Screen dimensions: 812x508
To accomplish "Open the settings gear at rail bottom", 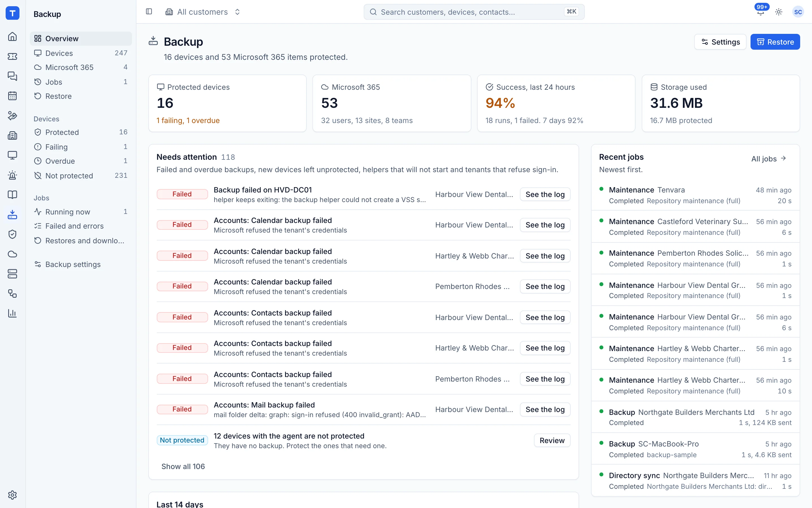I will [12, 495].
